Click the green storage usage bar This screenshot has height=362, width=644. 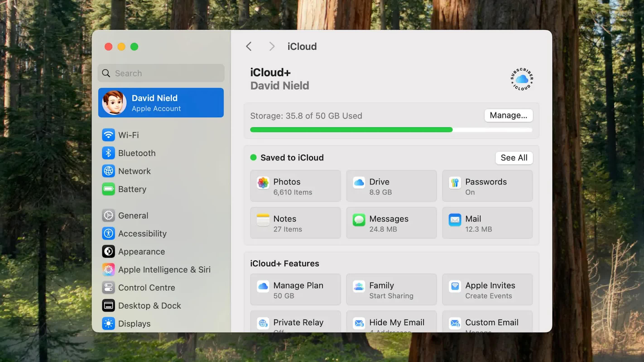click(351, 130)
